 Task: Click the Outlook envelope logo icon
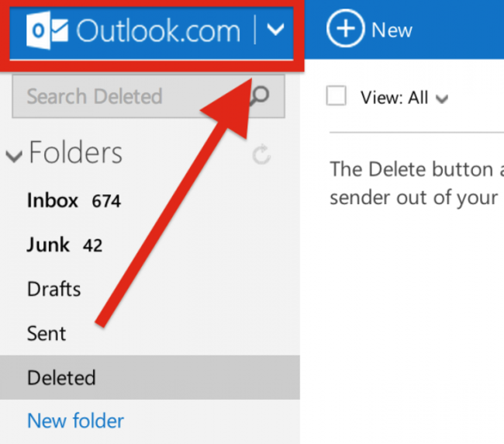(x=47, y=30)
